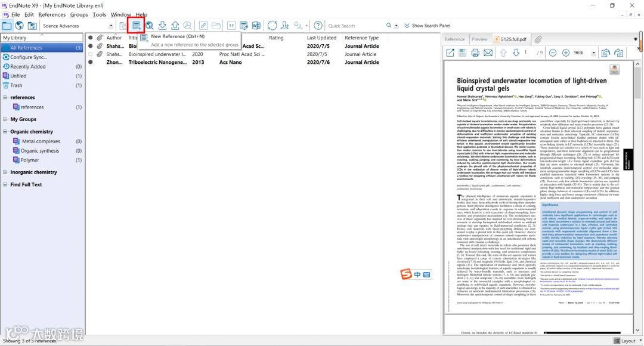Image resolution: width=644 pixels, height=346 pixels.
Task: Open the Groups menu
Action: tap(79, 14)
